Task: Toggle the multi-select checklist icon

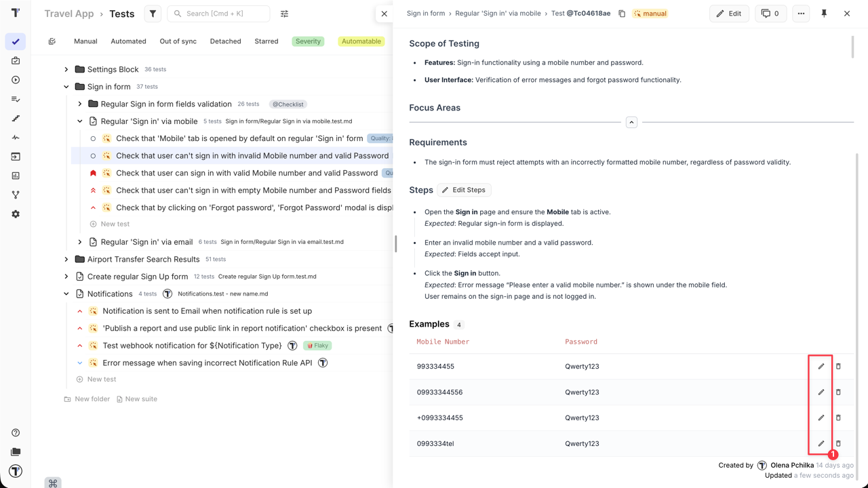Action: pos(52,41)
